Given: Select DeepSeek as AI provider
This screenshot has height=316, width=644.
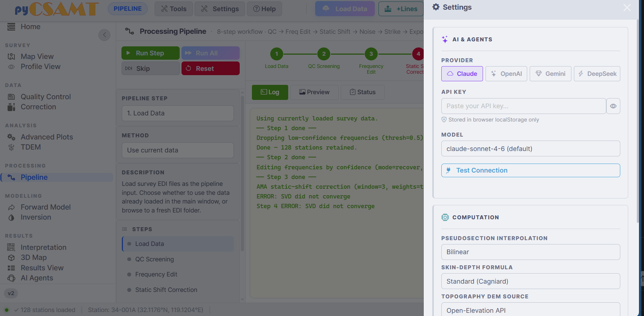Looking at the screenshot, I should pos(597,74).
